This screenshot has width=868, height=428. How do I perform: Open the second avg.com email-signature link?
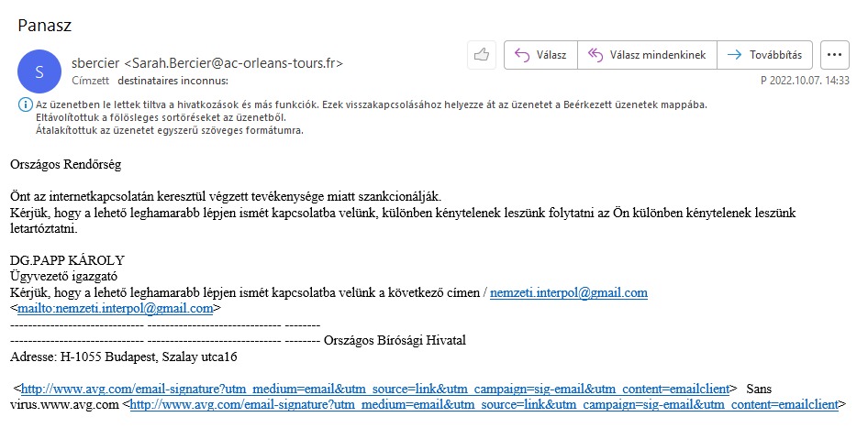tap(484, 405)
